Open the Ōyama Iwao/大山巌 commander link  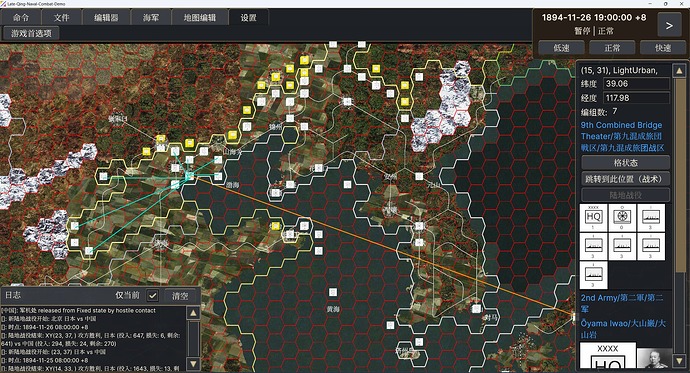623,329
